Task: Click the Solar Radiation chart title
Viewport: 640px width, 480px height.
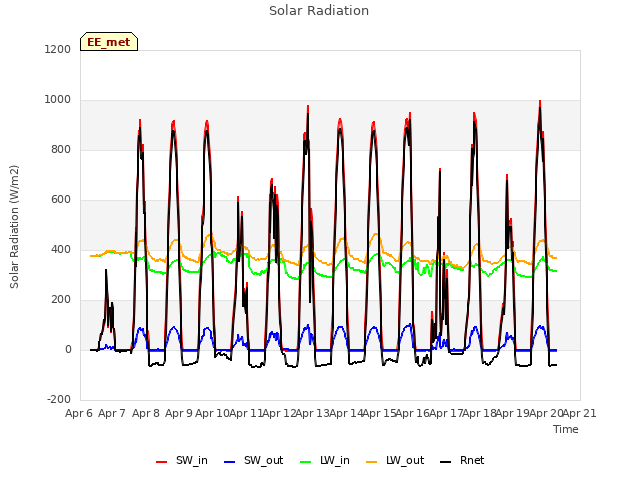Action: point(319,11)
